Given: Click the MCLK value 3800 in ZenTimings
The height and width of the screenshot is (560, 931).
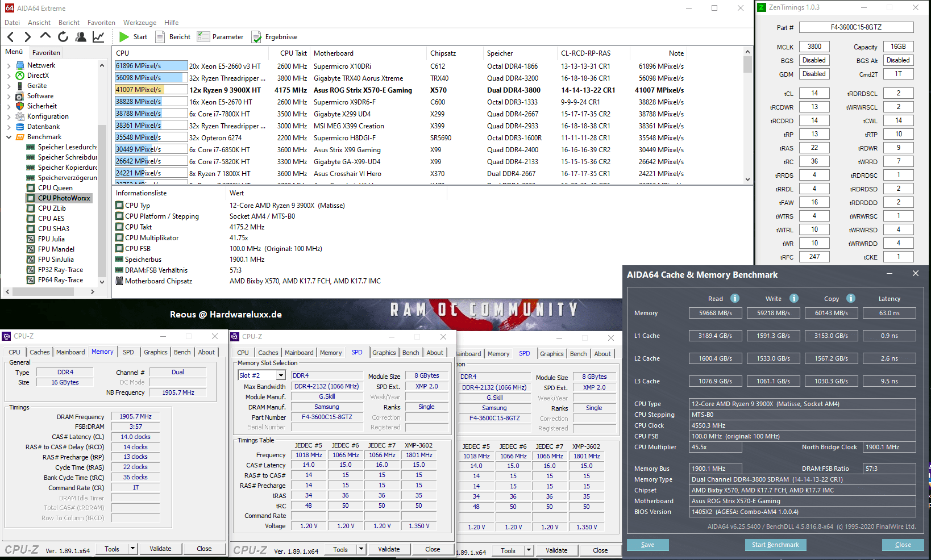Looking at the screenshot, I should [814, 47].
